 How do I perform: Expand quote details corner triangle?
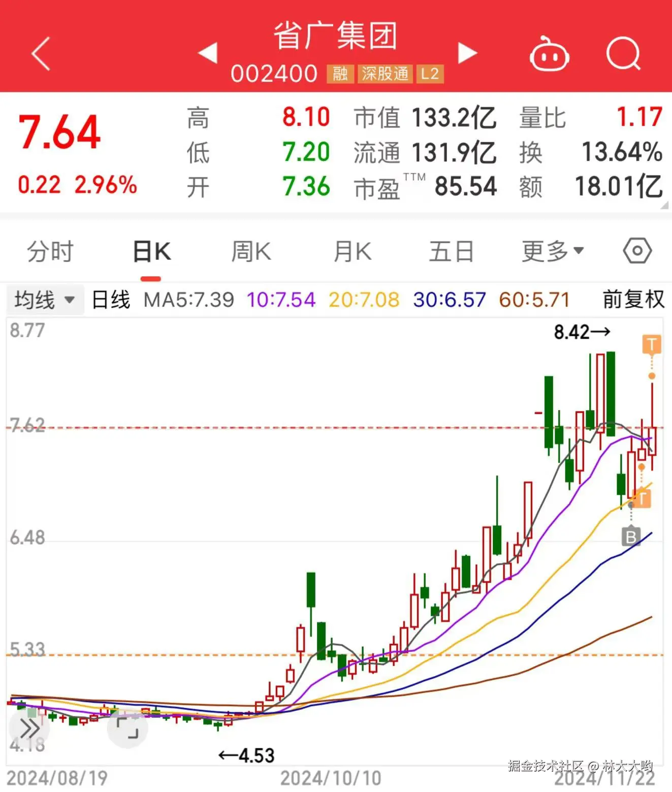(x=664, y=206)
